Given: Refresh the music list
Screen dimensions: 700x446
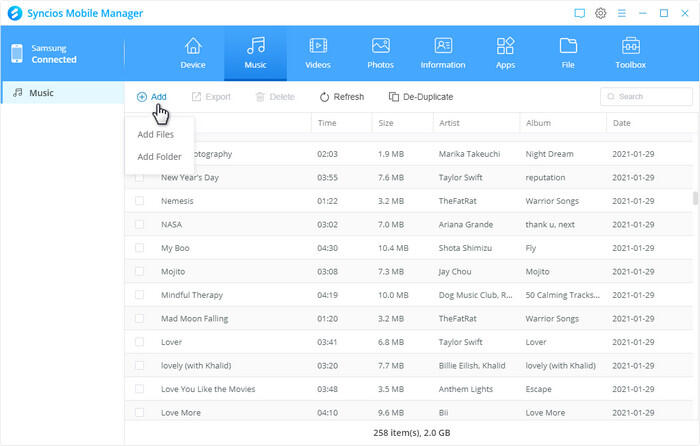Looking at the screenshot, I should (342, 97).
